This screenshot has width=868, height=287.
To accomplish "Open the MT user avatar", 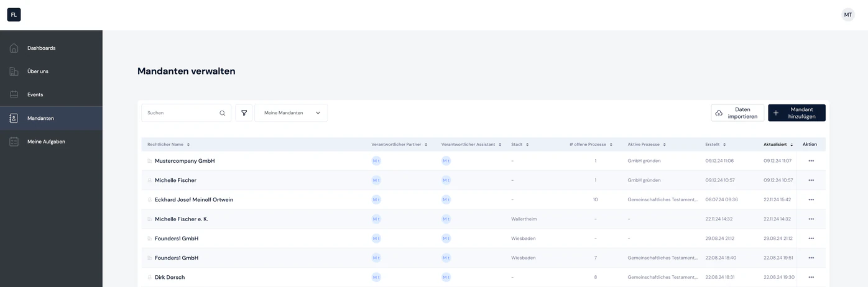I will (848, 15).
